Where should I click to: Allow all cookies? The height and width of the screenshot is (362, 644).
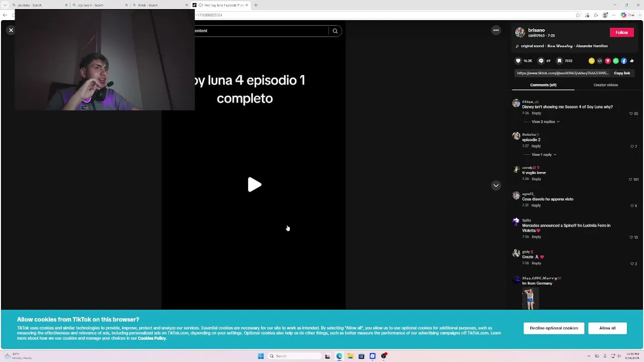click(607, 328)
